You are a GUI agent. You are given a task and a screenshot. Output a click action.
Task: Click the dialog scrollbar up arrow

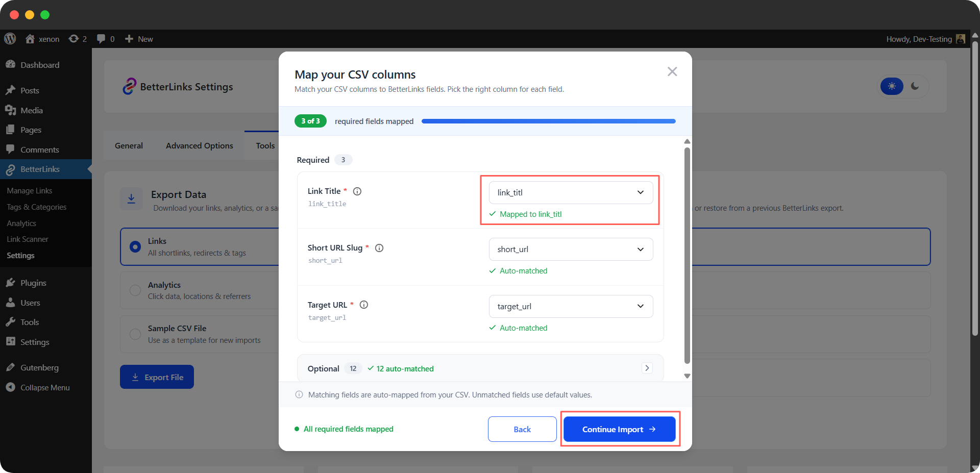[687, 141]
